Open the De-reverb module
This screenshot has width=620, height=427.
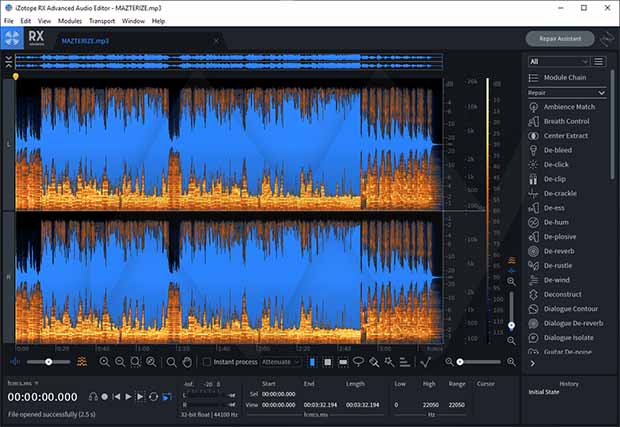point(551,251)
